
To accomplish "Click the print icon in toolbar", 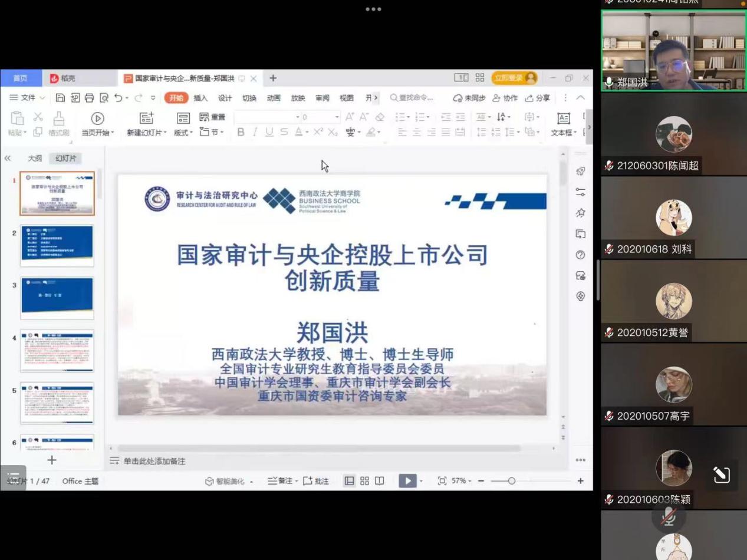I will [89, 98].
